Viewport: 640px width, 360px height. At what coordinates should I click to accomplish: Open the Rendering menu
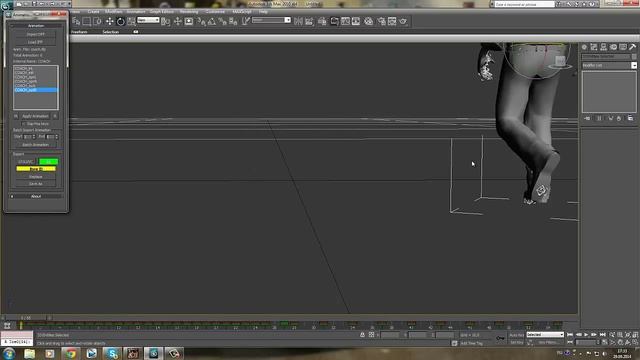pos(189,11)
